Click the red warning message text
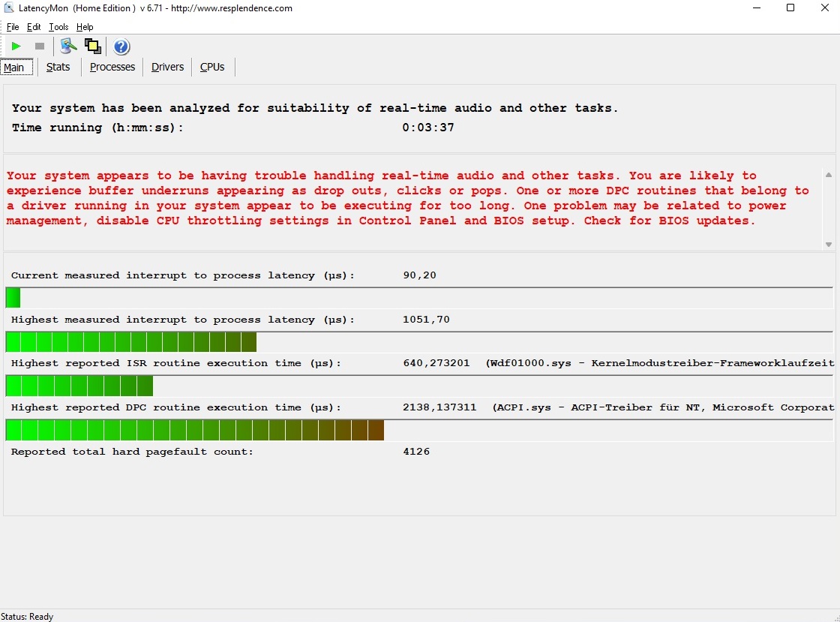The image size is (840, 622). 407,198
